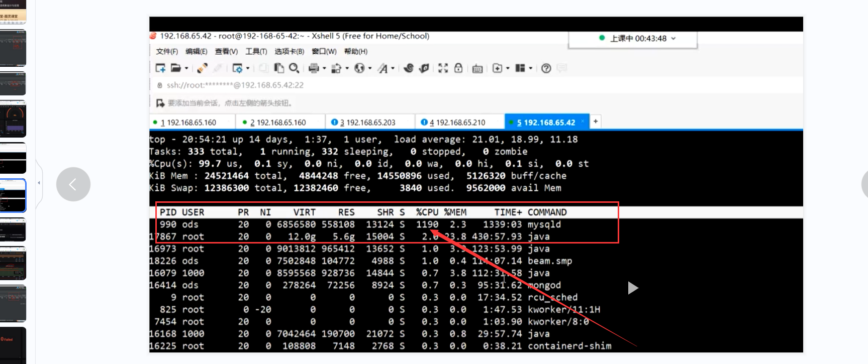This screenshot has height=364, width=868.
Task: Open the gauge dashboard slide thumbnail
Action: click(x=13, y=119)
